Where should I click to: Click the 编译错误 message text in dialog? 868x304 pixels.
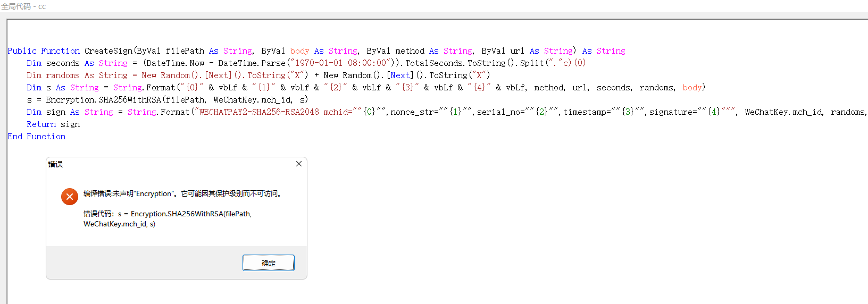click(x=182, y=194)
